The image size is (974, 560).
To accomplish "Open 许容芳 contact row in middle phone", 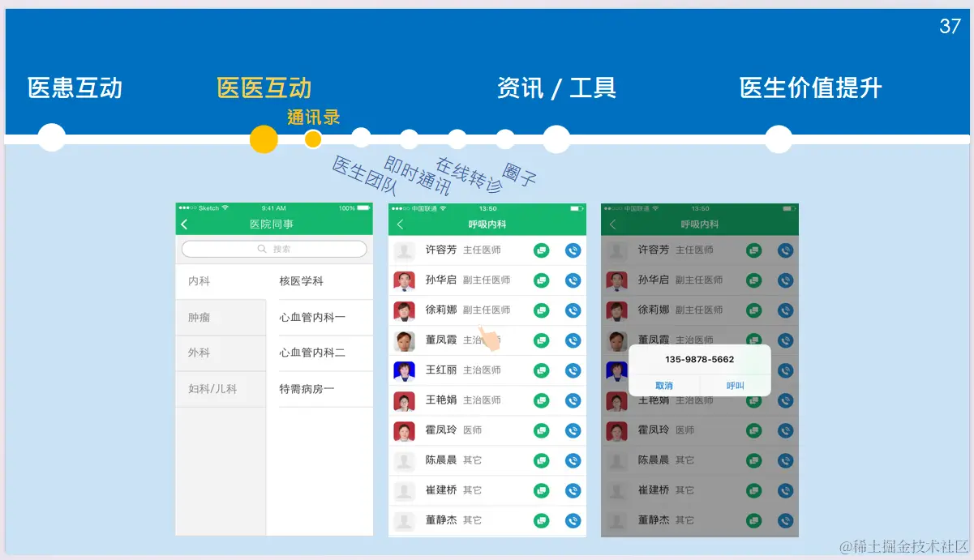I will click(x=487, y=250).
